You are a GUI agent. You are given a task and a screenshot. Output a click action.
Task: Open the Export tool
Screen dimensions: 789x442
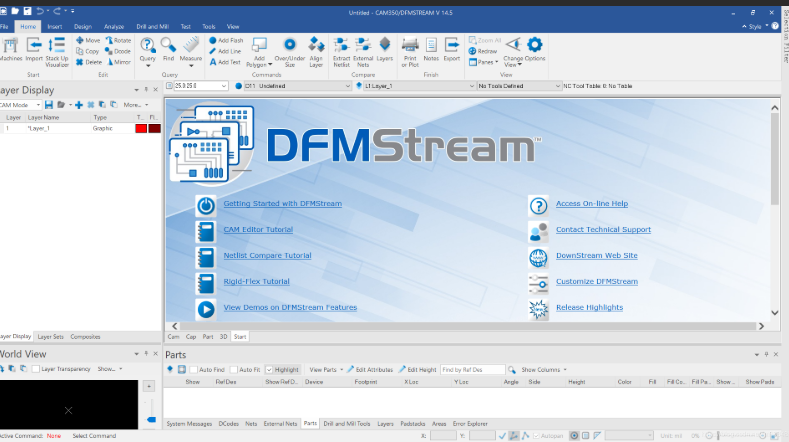[x=452, y=49]
